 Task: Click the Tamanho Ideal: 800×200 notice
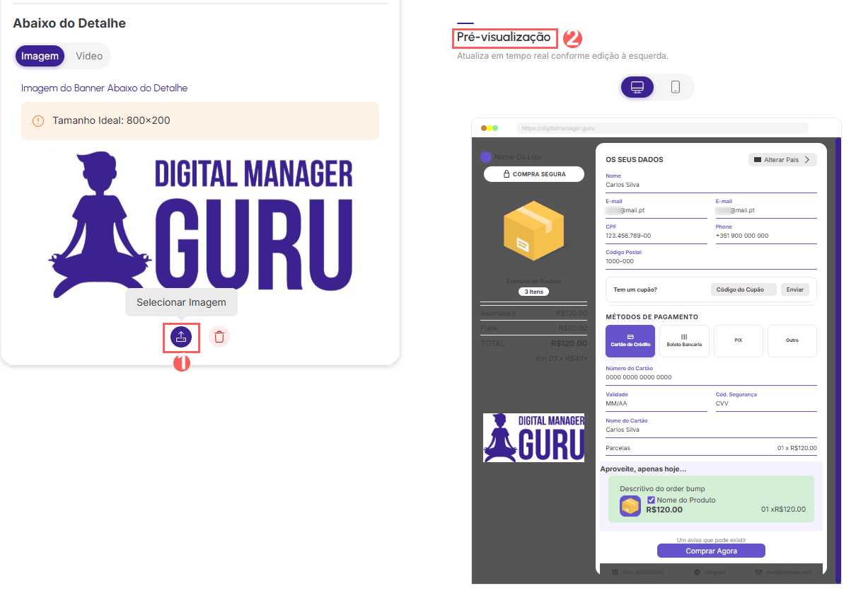(x=200, y=121)
